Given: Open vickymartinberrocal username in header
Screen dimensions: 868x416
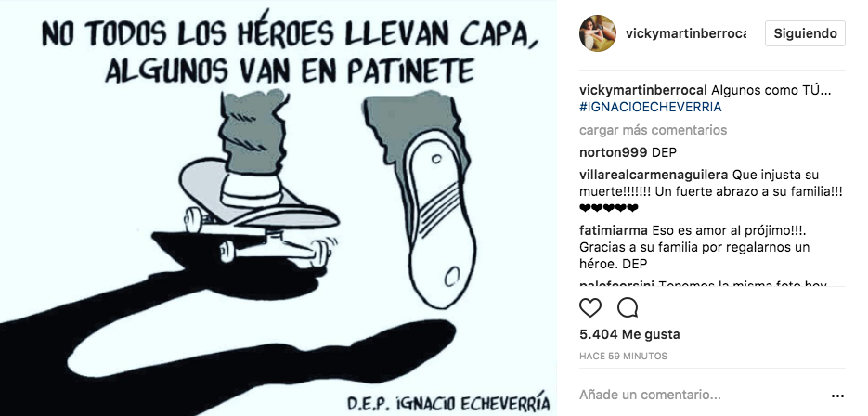Looking at the screenshot, I should pyautogui.click(x=686, y=33).
